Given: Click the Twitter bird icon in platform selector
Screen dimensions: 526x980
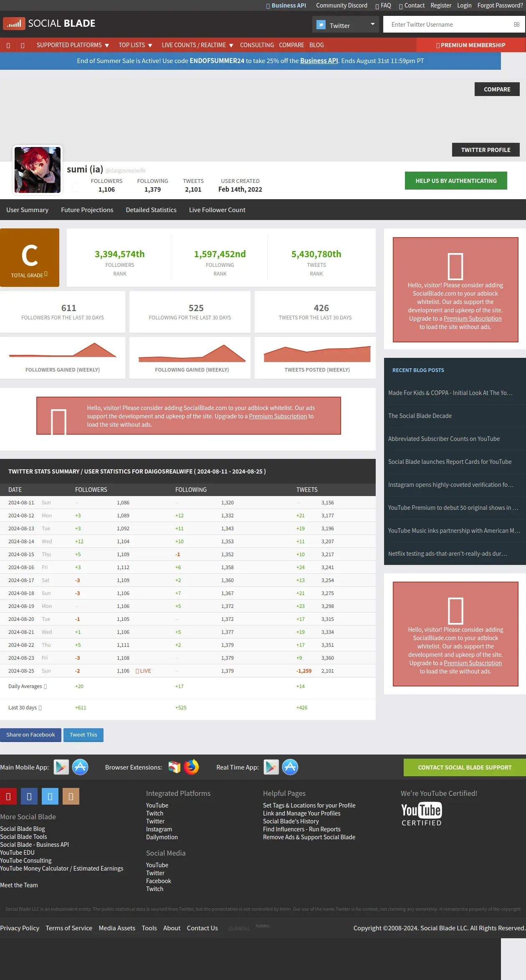Looking at the screenshot, I should pos(321,25).
